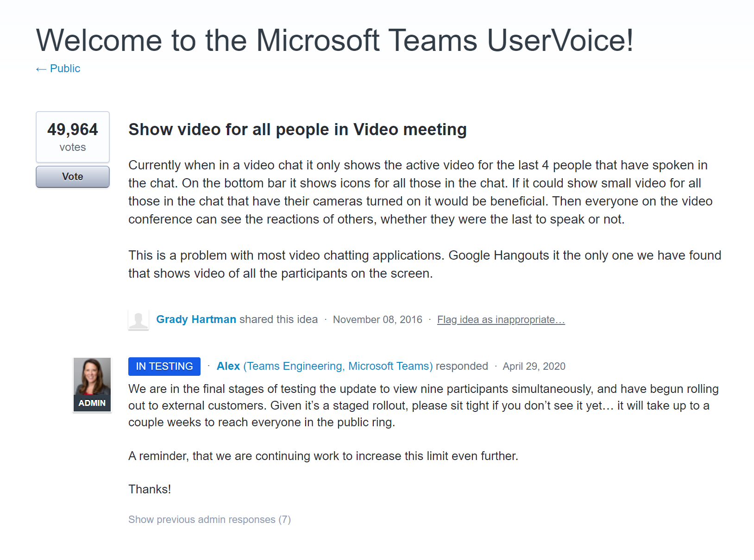Click the Google Hangouts paragraph text
754x560 pixels.
click(x=425, y=264)
